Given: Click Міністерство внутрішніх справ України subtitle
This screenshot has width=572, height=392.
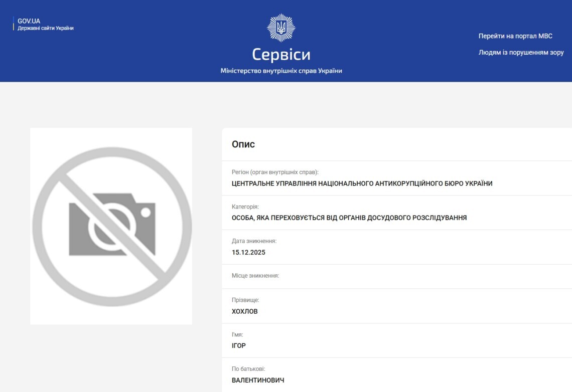Looking at the screenshot, I should coord(282,71).
